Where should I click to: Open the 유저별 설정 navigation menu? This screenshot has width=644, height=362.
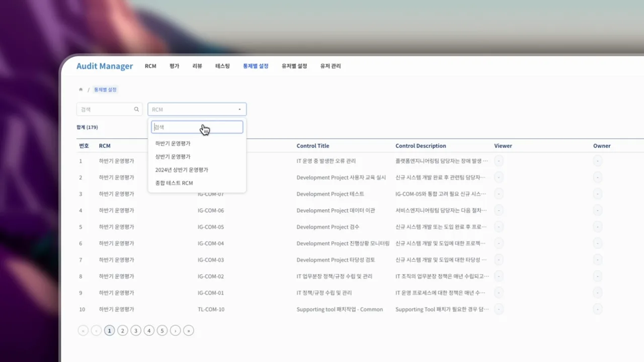pyautogui.click(x=294, y=66)
